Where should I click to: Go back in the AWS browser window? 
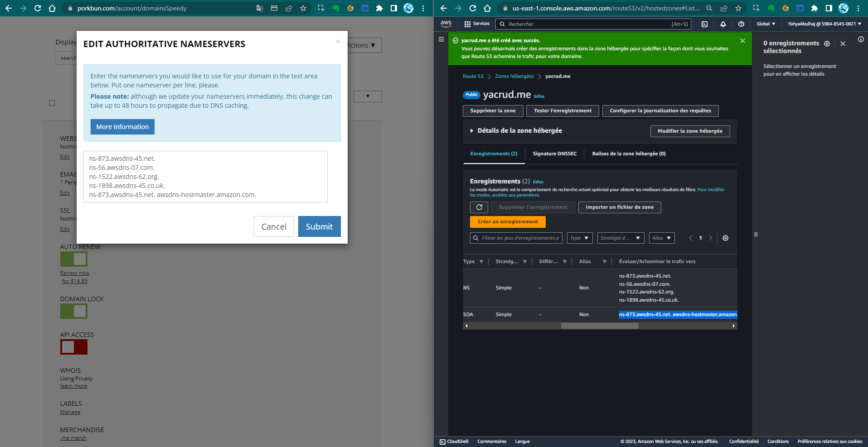click(444, 8)
